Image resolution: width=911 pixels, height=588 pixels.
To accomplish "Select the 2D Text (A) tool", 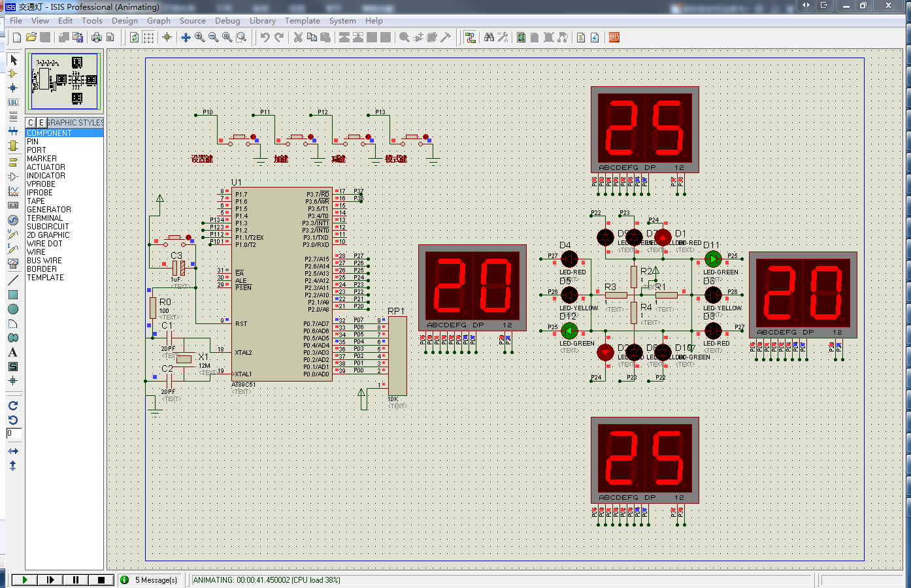I will pyautogui.click(x=13, y=352).
